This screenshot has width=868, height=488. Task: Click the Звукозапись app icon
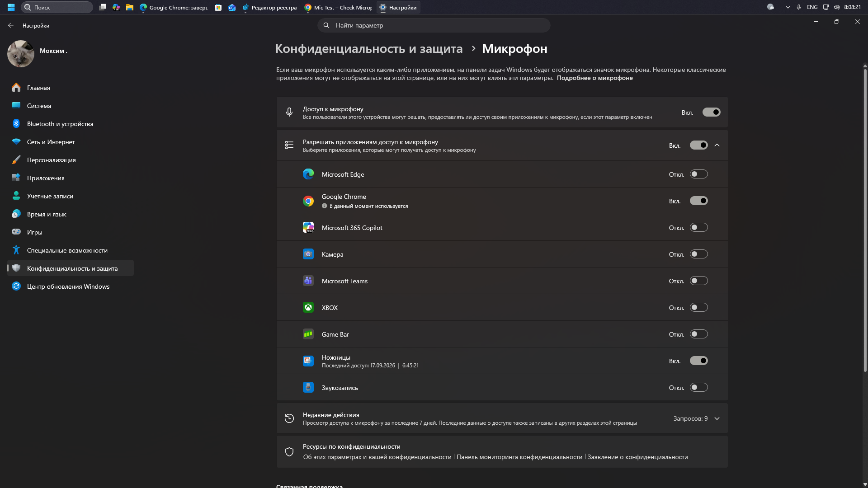[308, 388]
